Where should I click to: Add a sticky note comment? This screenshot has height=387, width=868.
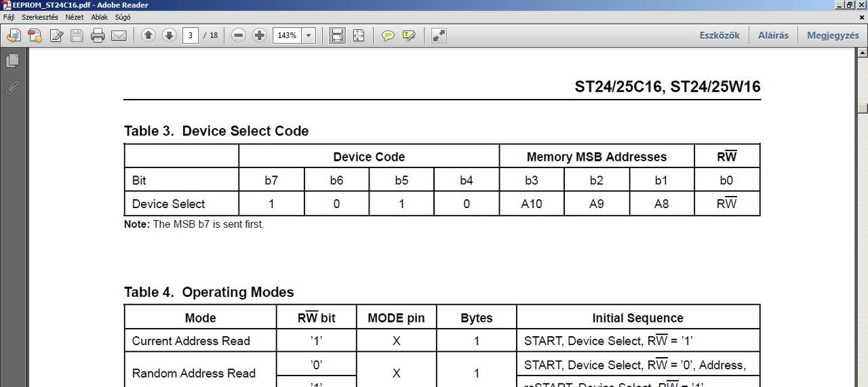click(388, 35)
